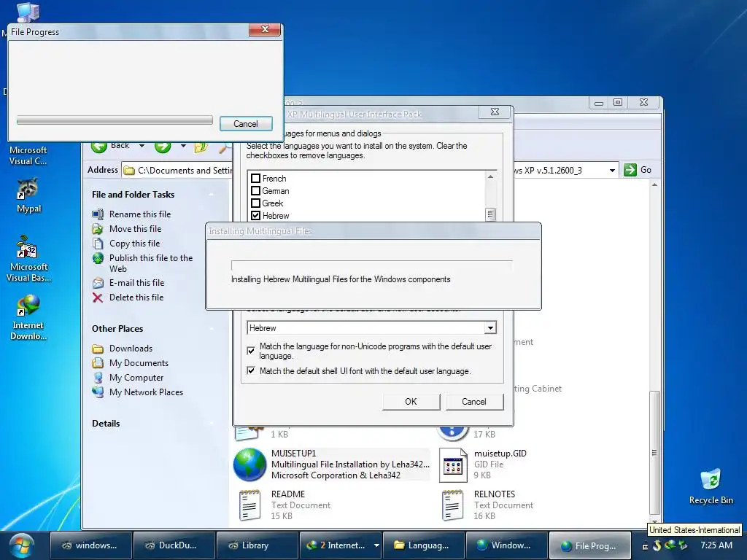Click OK in the Multilingual User Interface dialog
The width and height of the screenshot is (747, 560).
pos(411,402)
